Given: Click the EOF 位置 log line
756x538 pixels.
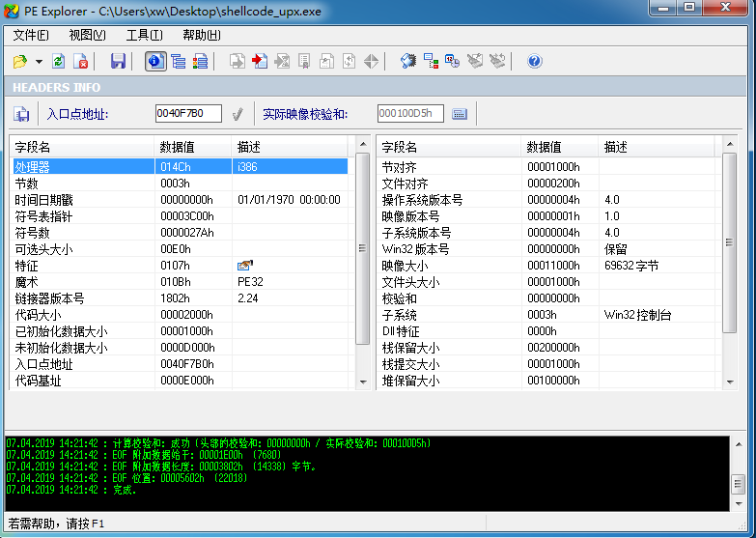Looking at the screenshot, I should 126,478.
